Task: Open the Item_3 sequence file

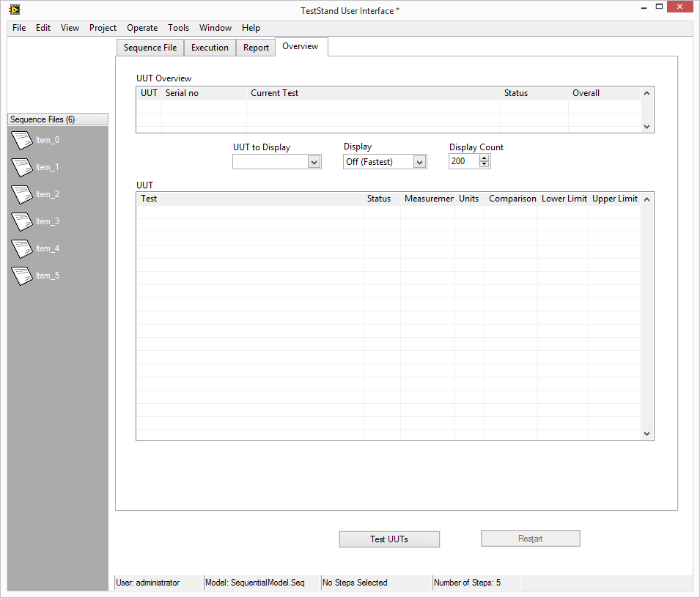Action: pyautogui.click(x=21, y=221)
